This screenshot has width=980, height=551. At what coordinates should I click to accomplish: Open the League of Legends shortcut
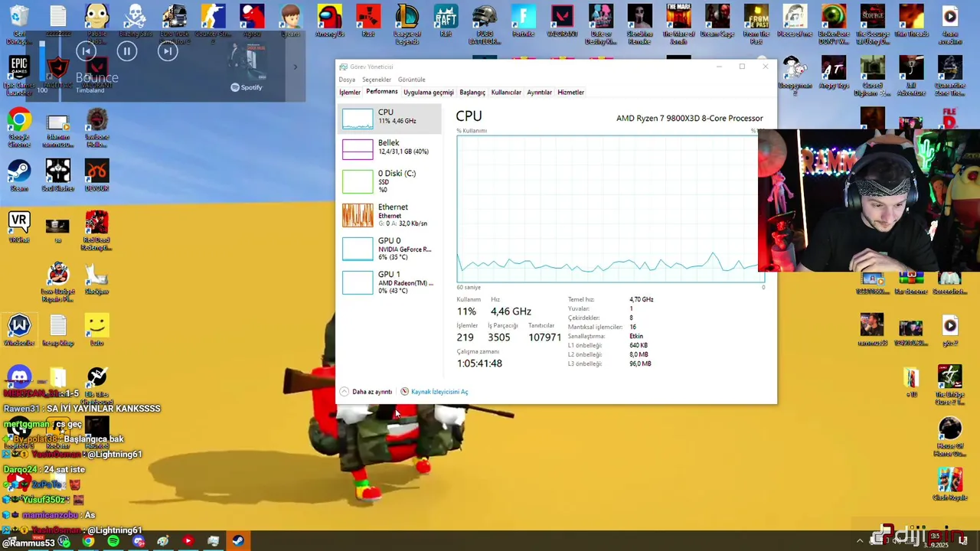click(x=407, y=23)
